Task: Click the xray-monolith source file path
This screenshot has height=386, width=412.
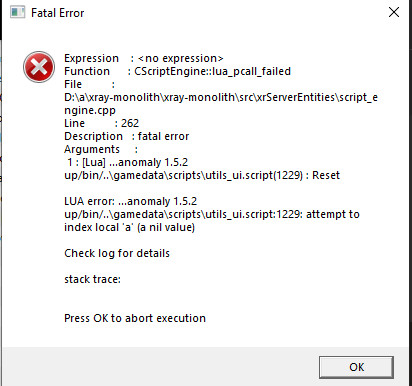Action: click(x=221, y=104)
